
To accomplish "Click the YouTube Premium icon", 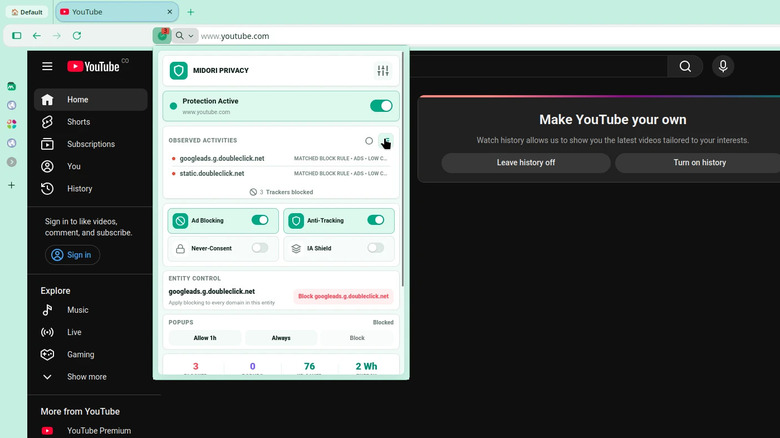I will pyautogui.click(x=47, y=431).
